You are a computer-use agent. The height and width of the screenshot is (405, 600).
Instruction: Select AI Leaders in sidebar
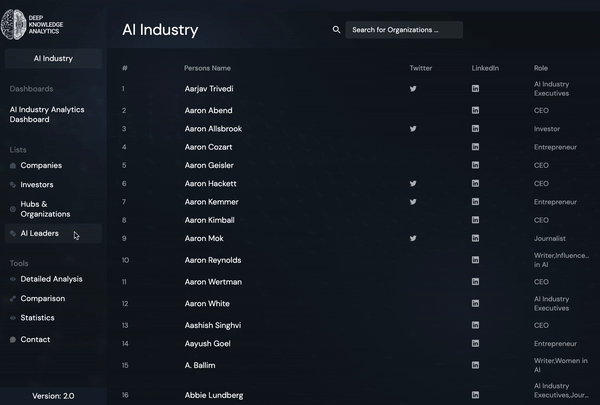pyautogui.click(x=53, y=234)
